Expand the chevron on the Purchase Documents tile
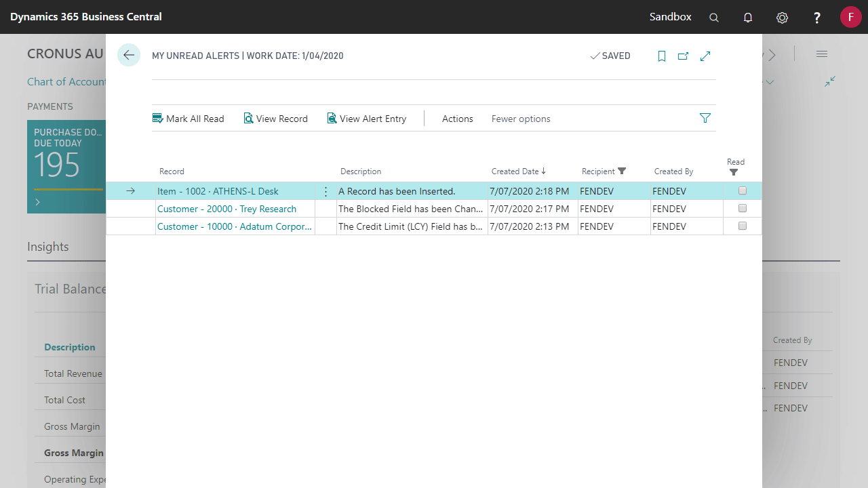This screenshot has height=488, width=868. click(x=38, y=202)
